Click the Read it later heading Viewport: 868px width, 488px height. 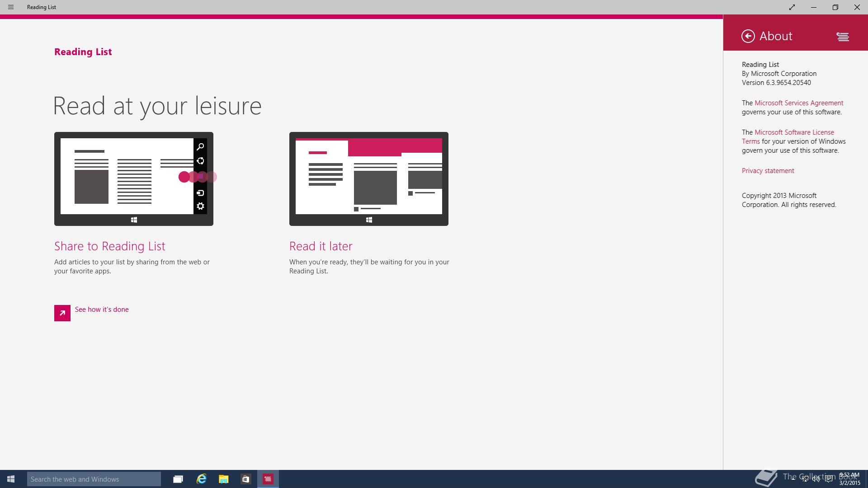pos(321,246)
